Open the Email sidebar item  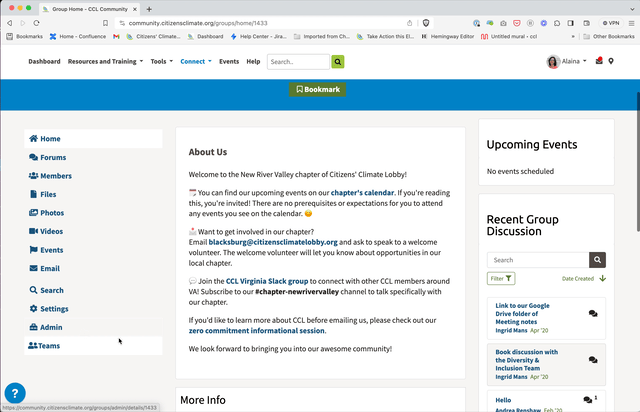pos(93,268)
